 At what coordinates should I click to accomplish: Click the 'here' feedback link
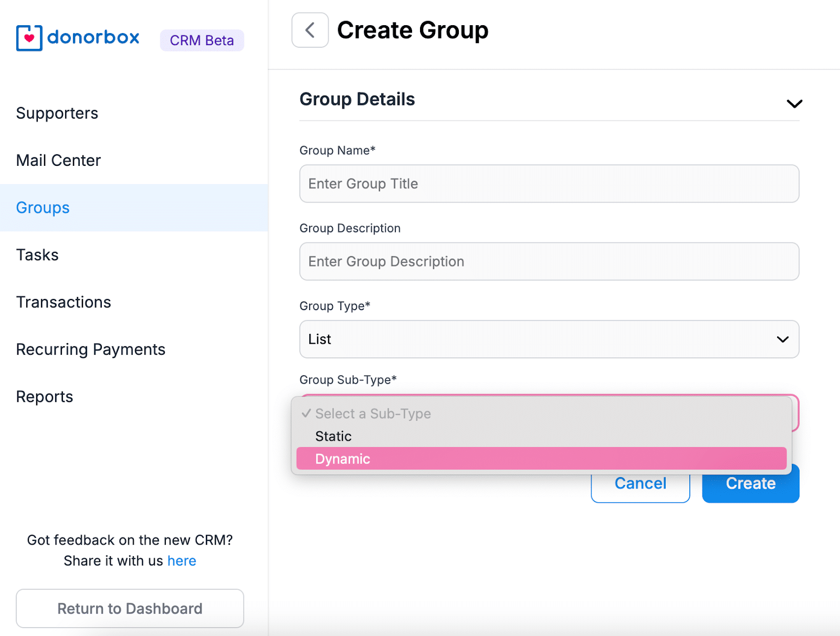tap(182, 561)
